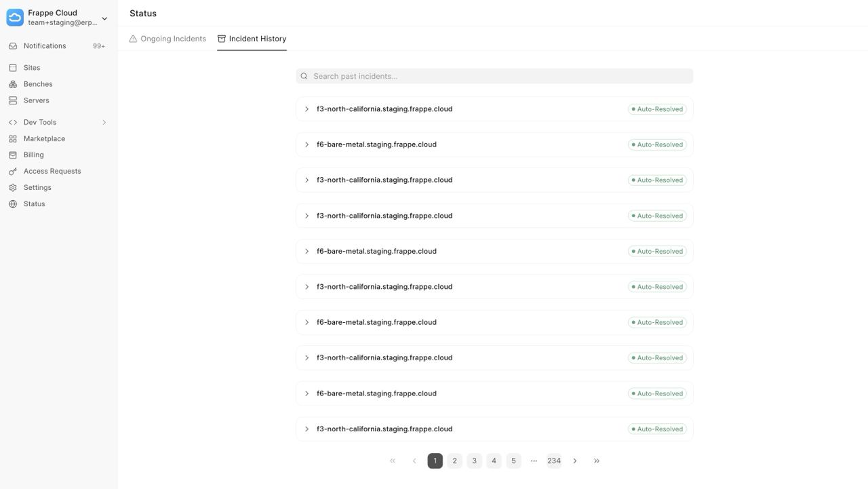The image size is (868, 489).
Task: Open the Billing page
Action: tap(34, 155)
